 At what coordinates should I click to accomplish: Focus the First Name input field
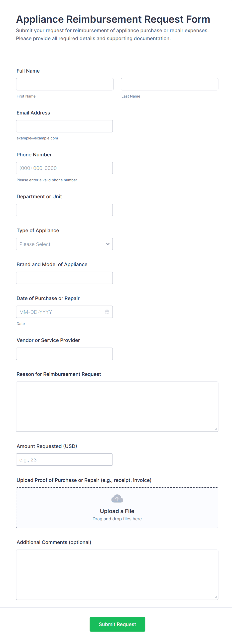click(65, 84)
